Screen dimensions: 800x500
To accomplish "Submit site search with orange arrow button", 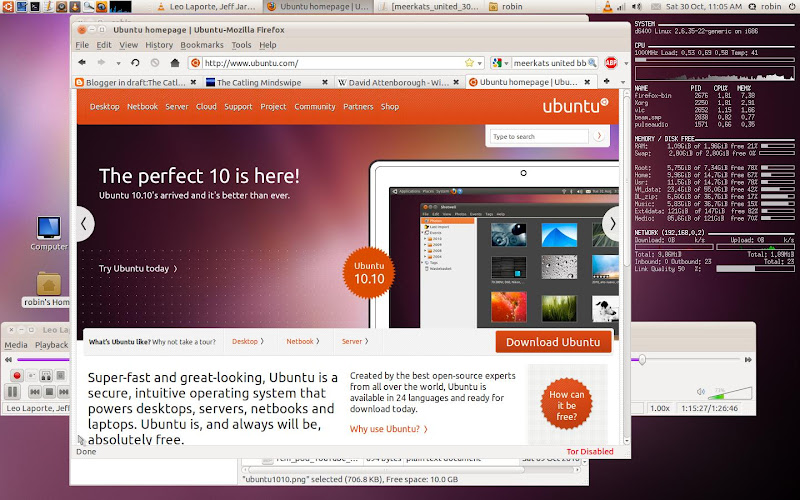I will click(599, 136).
